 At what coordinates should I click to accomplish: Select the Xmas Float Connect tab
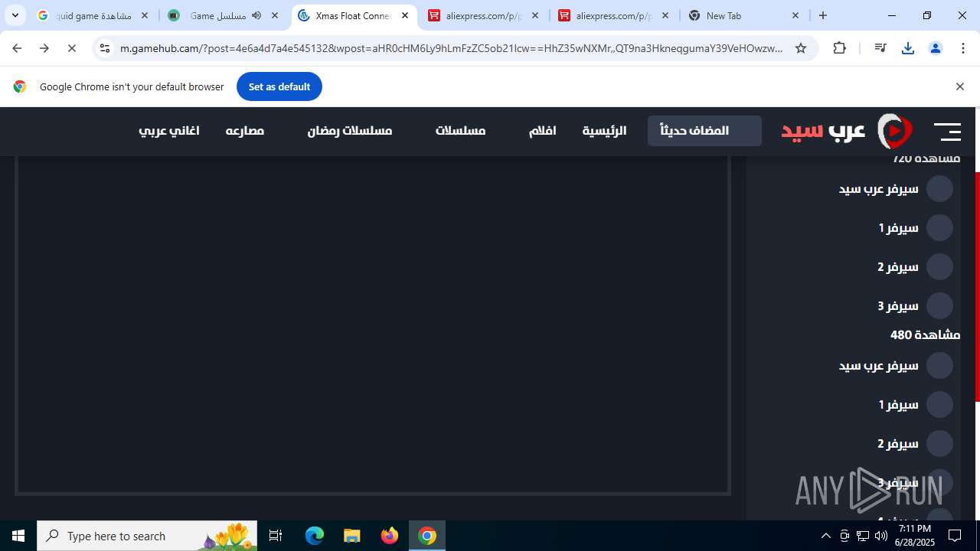tap(354, 15)
